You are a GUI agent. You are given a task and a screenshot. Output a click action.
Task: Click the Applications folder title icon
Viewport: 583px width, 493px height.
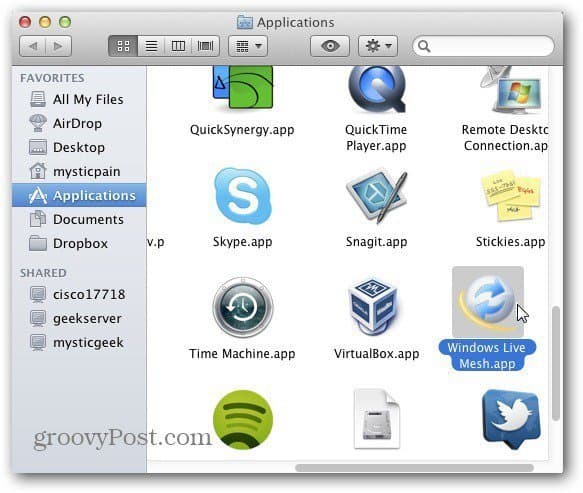pos(245,22)
